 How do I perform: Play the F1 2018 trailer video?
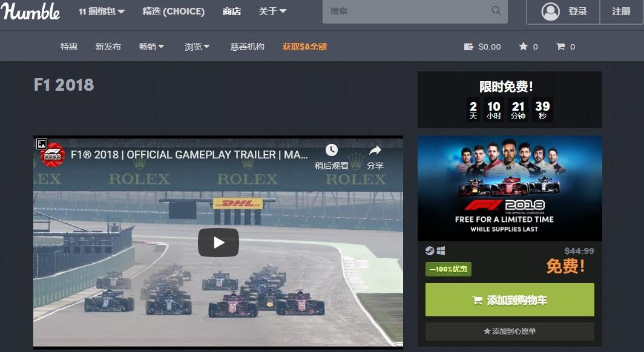(218, 243)
